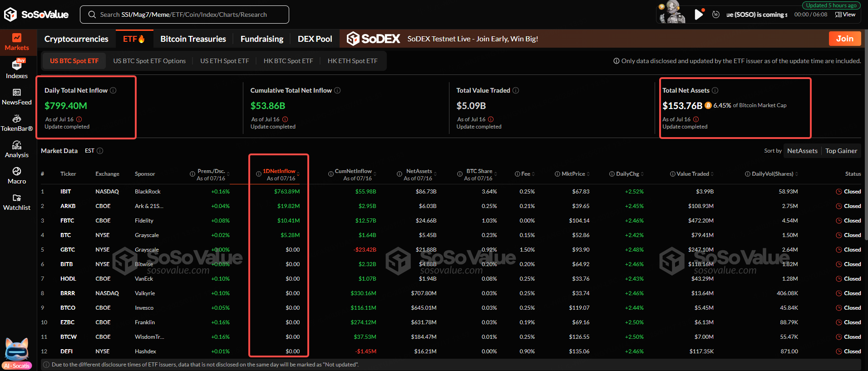Click the orange Join button
868x371 pixels.
pyautogui.click(x=845, y=39)
